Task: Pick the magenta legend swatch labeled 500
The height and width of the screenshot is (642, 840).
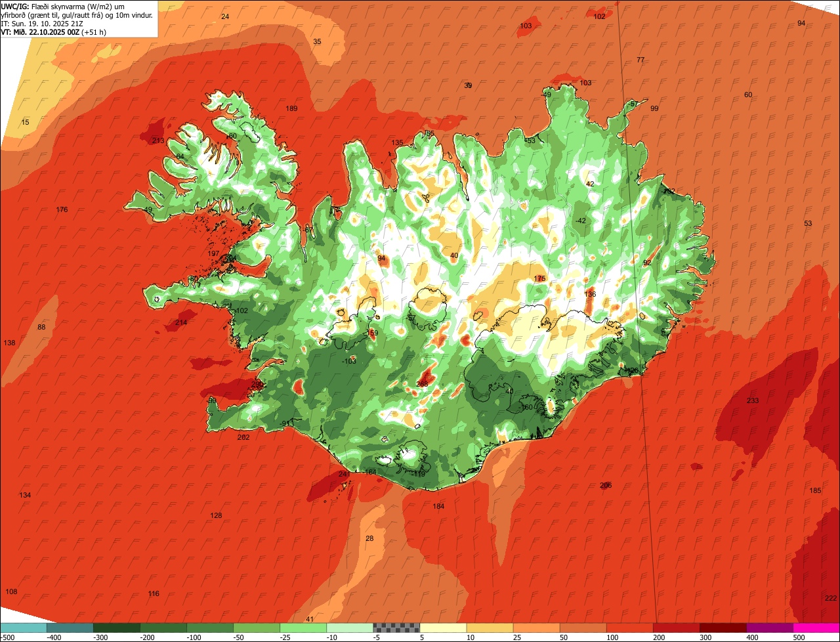Action: click(816, 628)
